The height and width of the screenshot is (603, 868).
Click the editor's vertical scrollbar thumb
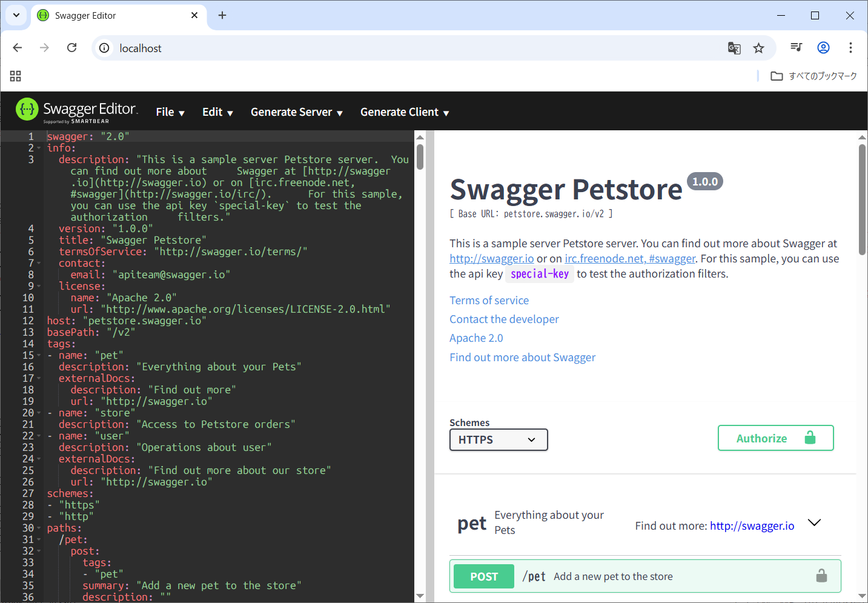point(420,156)
